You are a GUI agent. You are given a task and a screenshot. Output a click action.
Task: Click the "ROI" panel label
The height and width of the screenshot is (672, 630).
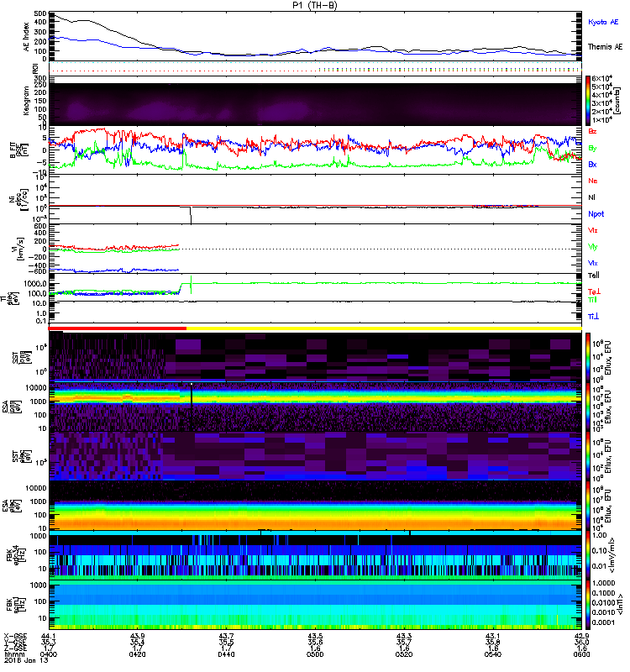[x=36, y=68]
